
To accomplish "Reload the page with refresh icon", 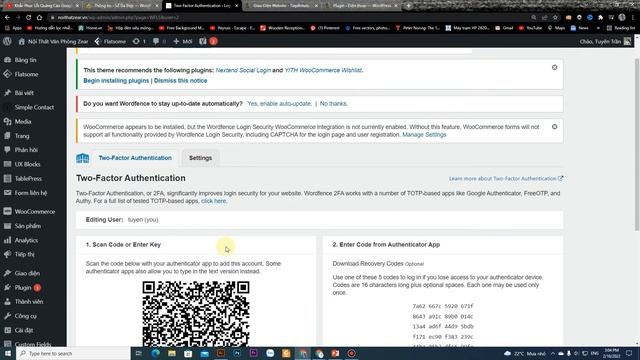I will (x=29, y=18).
